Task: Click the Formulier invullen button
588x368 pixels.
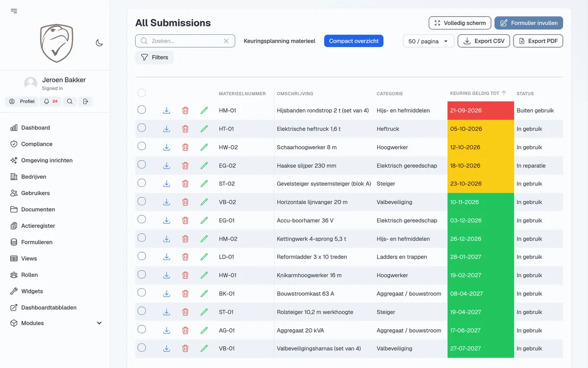Action: 529,23
